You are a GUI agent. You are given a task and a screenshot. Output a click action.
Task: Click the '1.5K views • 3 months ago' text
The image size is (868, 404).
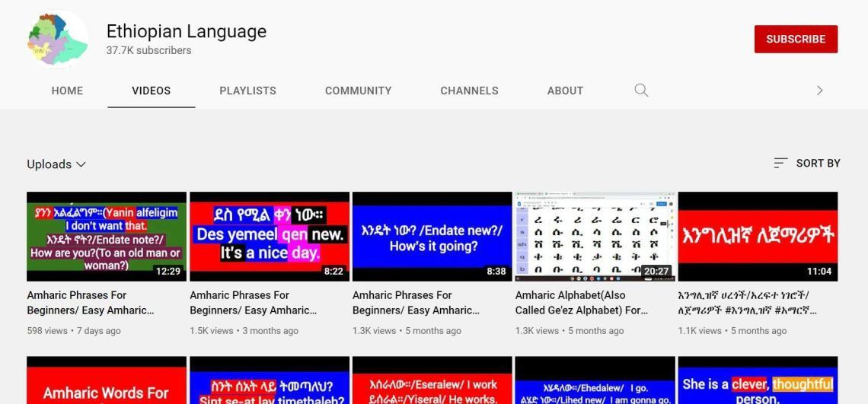tap(244, 331)
